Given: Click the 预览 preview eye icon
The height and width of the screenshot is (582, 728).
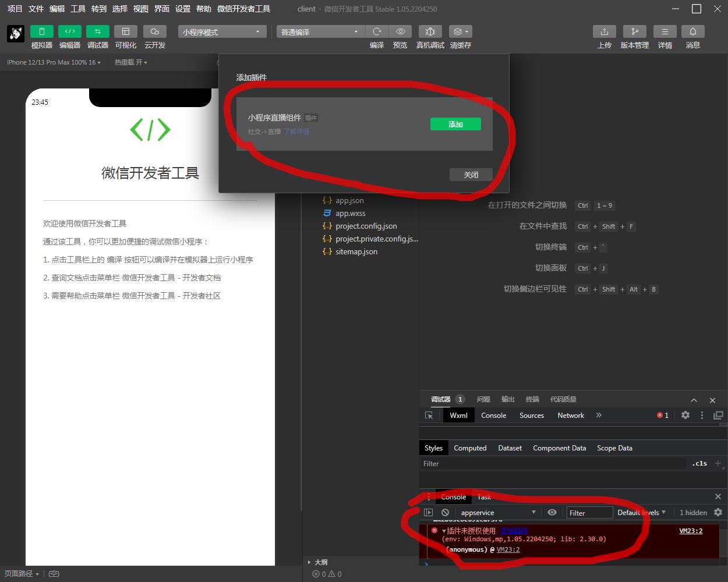Looking at the screenshot, I should [x=400, y=31].
